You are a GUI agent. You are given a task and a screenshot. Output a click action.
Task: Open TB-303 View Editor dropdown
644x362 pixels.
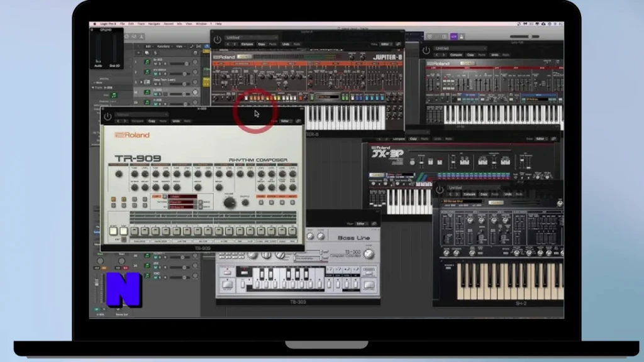tap(361, 224)
